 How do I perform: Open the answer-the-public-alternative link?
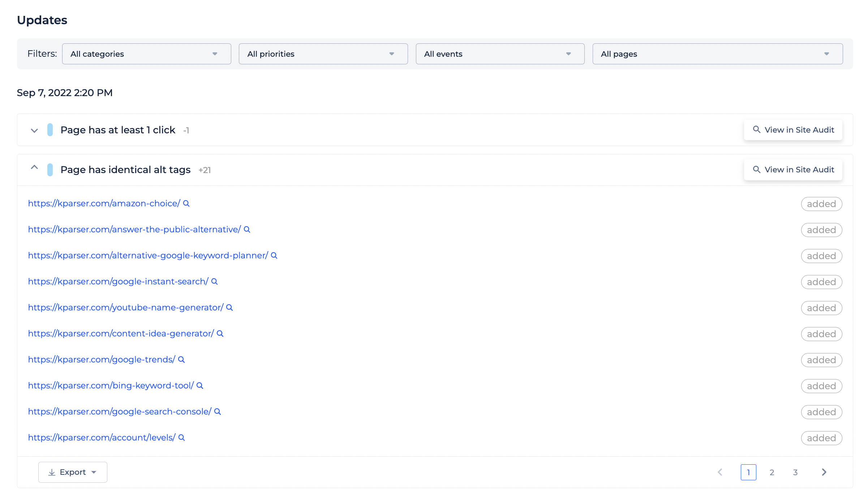[134, 229]
